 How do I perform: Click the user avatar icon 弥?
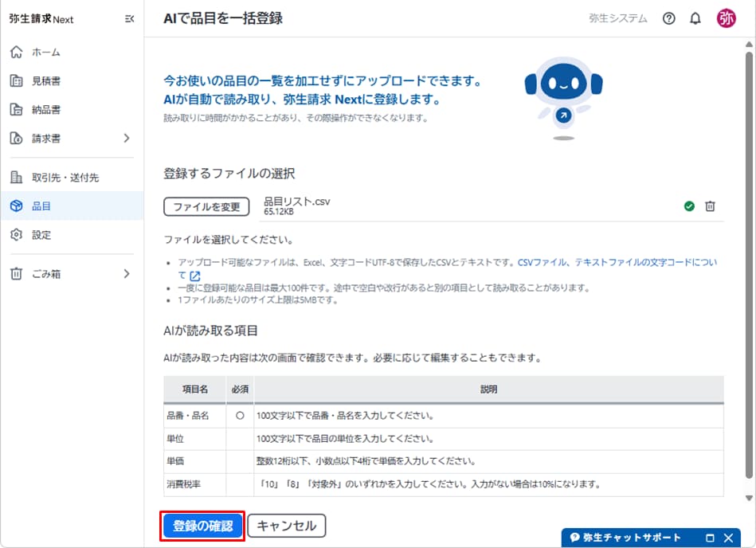[727, 18]
